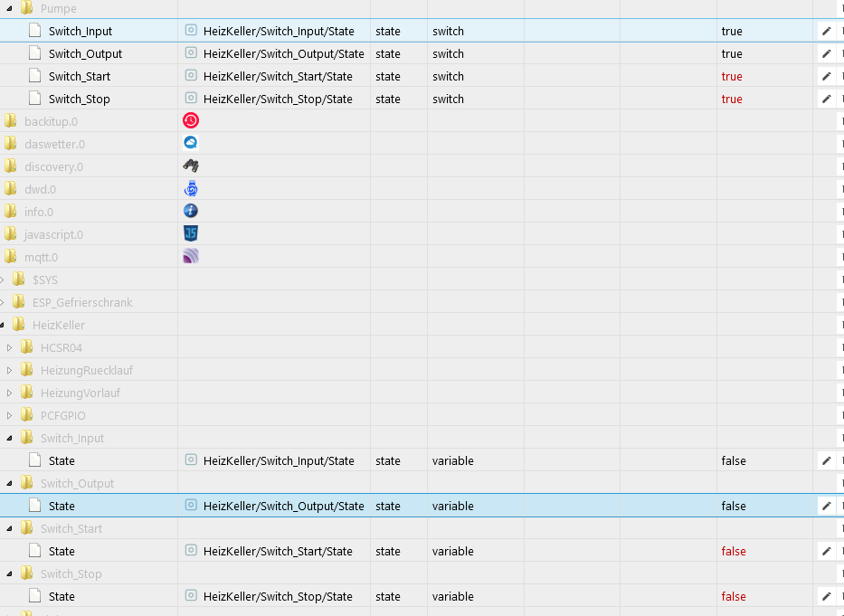Screen dimensions: 844x616
Task: Collapse the Switch_Start folder under HeizKeller
Action: coord(9,529)
